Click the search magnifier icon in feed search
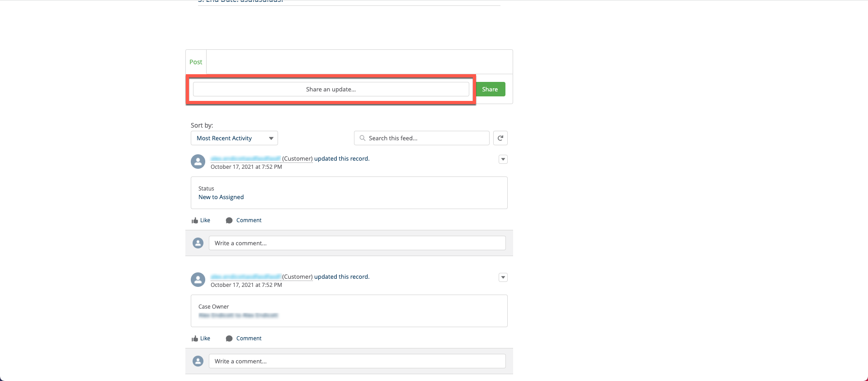 tap(362, 138)
